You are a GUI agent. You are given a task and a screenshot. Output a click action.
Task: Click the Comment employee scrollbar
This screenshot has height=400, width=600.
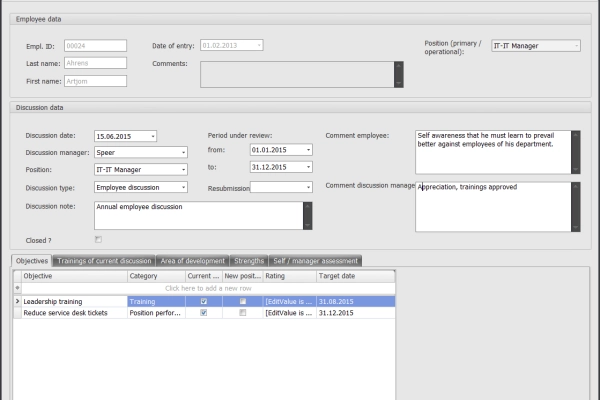576,151
